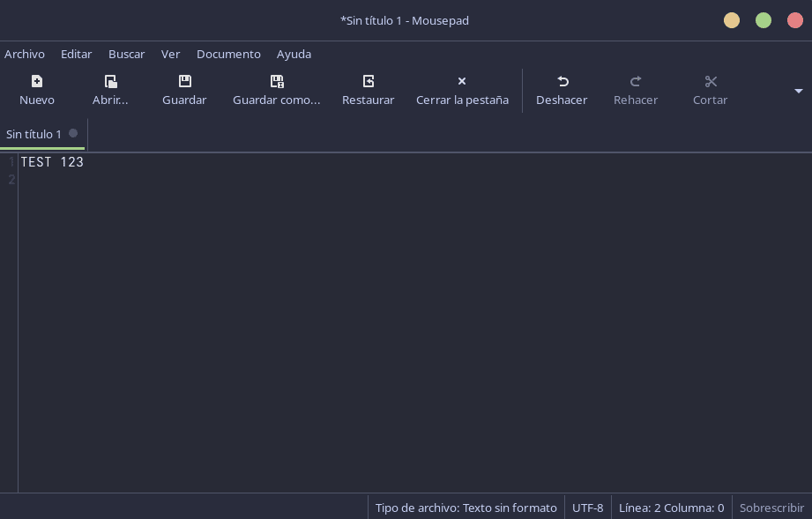Open the UTF-8 encoding selector
Image resolution: width=812 pixels, height=519 pixels.
point(587,508)
